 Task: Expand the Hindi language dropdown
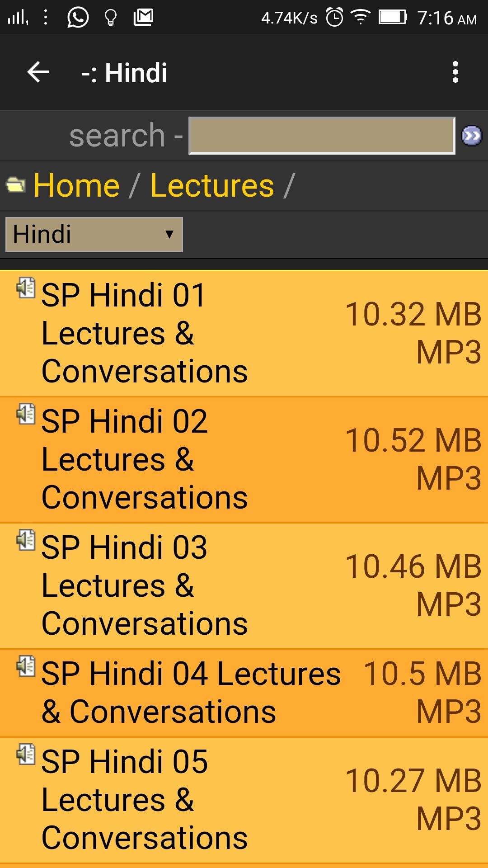[x=94, y=235]
